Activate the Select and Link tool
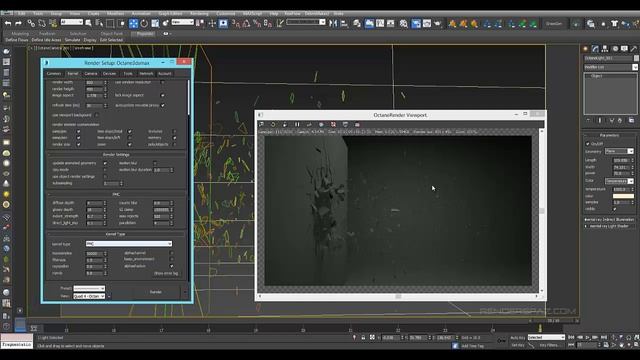 (31, 23)
